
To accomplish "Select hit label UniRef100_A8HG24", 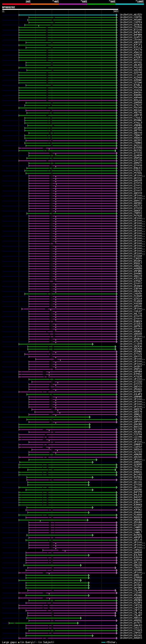I will (x=131, y=266).
